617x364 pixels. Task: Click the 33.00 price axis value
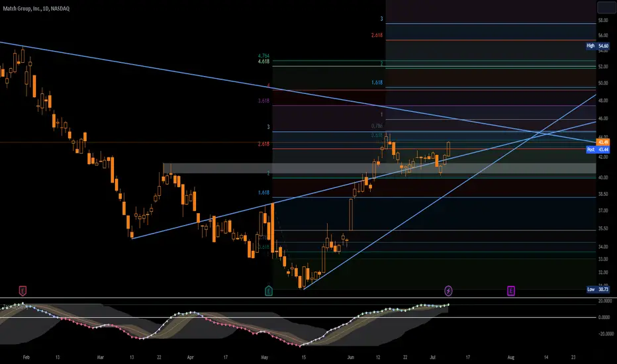pos(603,259)
